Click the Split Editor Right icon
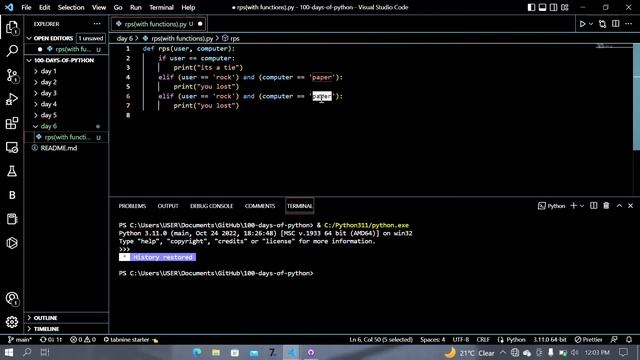This screenshot has height=360, width=640. (x=616, y=24)
